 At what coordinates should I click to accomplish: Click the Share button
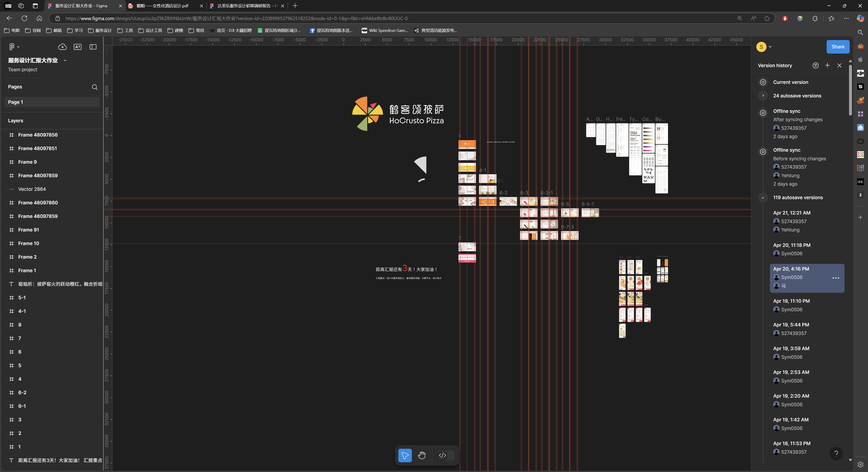coord(838,47)
